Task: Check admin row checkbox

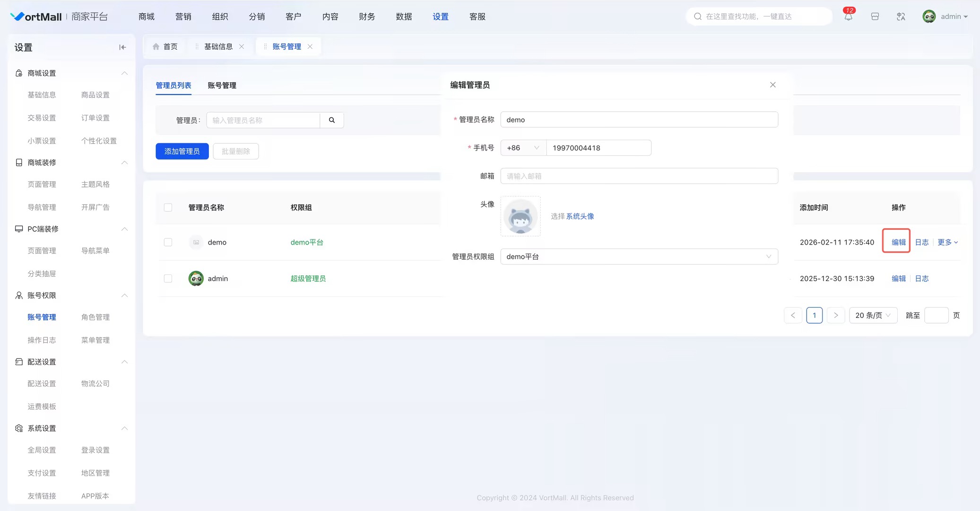Action: tap(168, 278)
